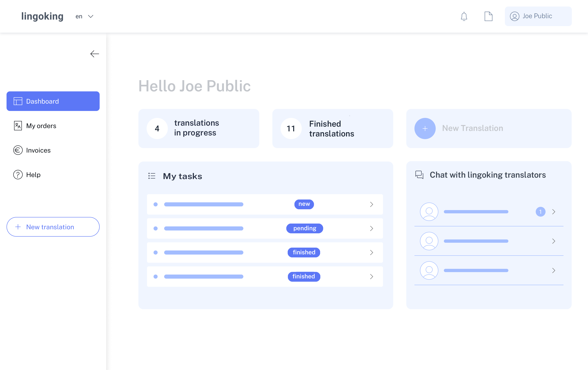Click the unread message badge showing 1
Screen dimensions: 588x370
(540, 212)
